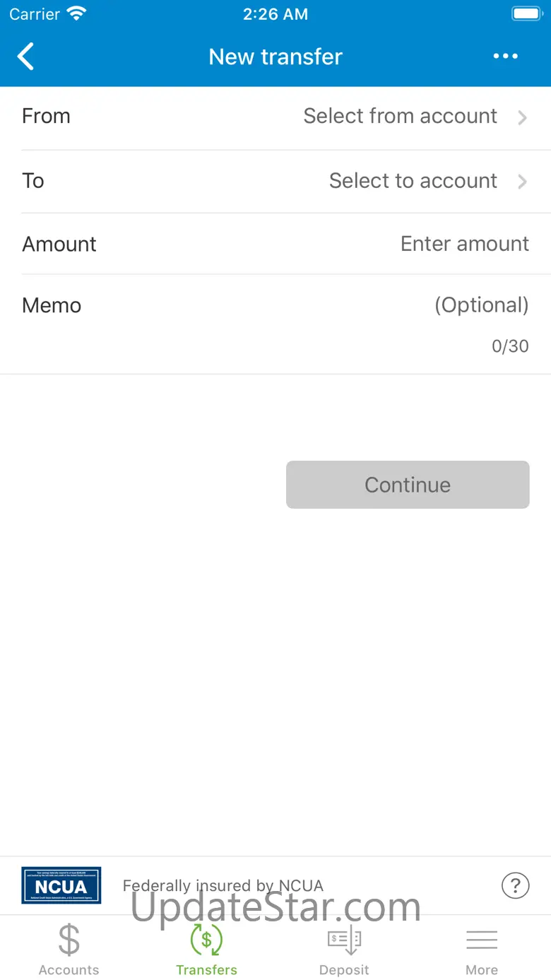
Task: Tap the Deposit check icon
Action: tap(344, 940)
